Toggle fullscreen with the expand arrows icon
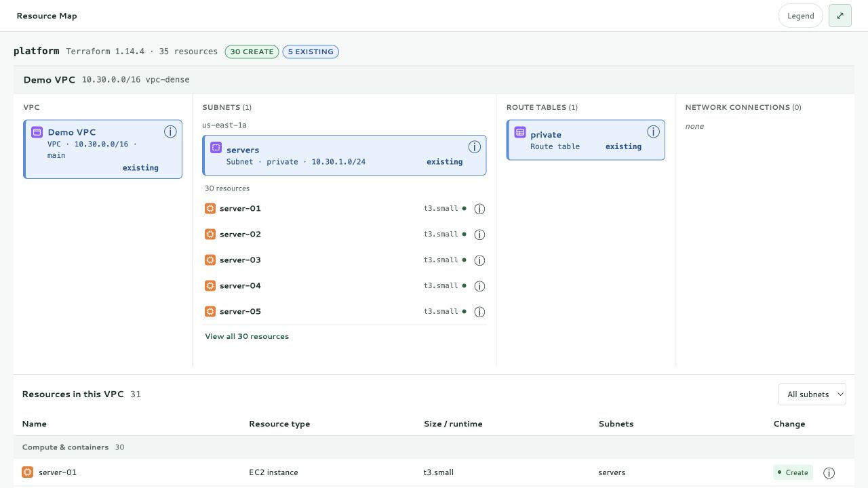The height and width of the screenshot is (488, 868). click(x=840, y=16)
